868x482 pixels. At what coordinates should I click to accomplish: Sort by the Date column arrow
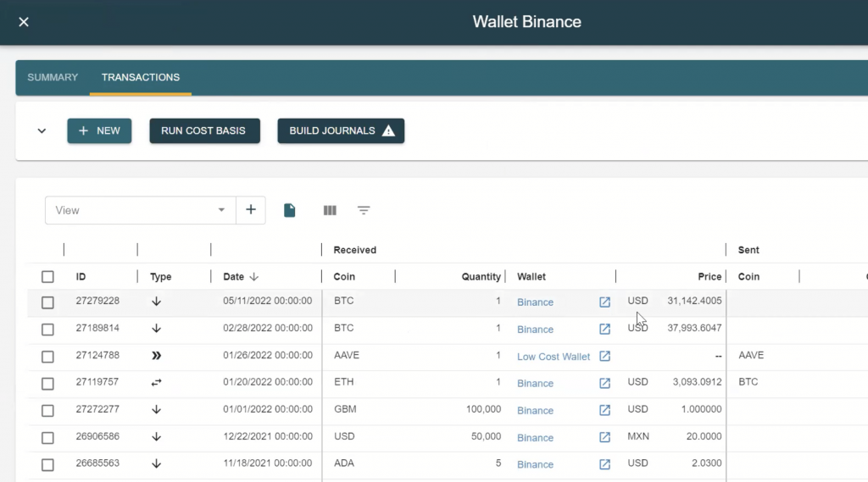(254, 277)
